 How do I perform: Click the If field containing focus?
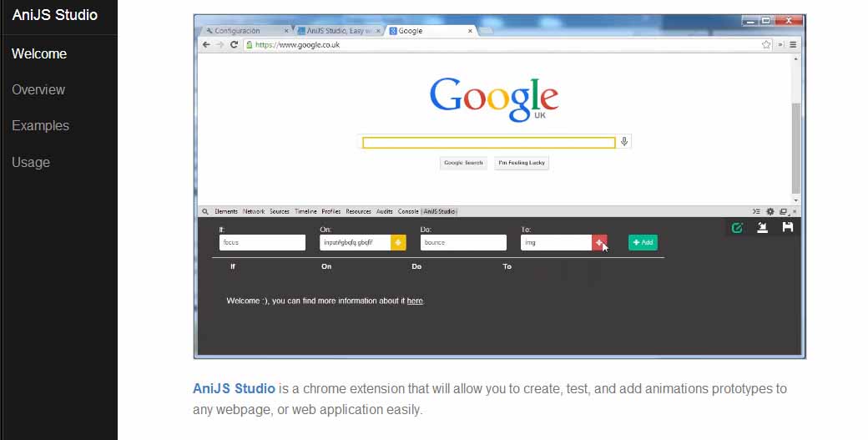pyautogui.click(x=262, y=242)
